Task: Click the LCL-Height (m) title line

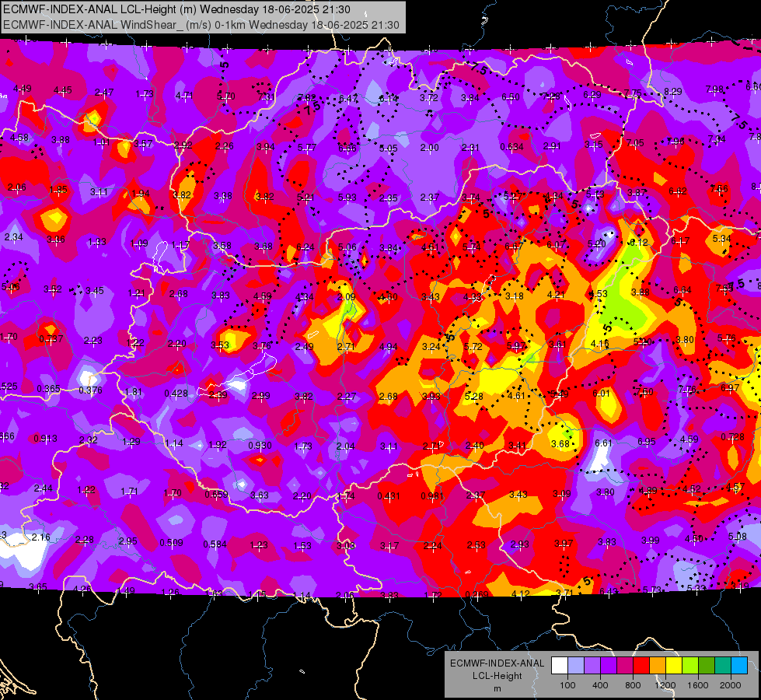Action: click(x=176, y=9)
